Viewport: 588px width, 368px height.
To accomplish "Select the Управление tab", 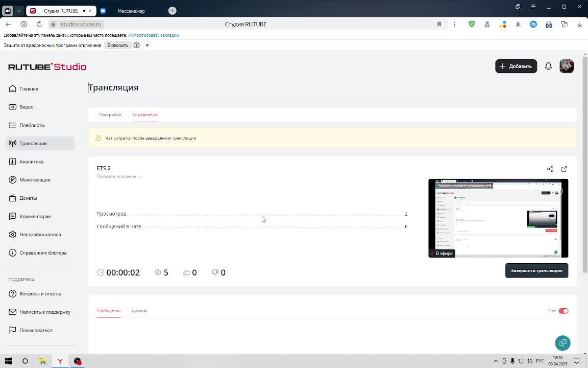I will coord(145,114).
